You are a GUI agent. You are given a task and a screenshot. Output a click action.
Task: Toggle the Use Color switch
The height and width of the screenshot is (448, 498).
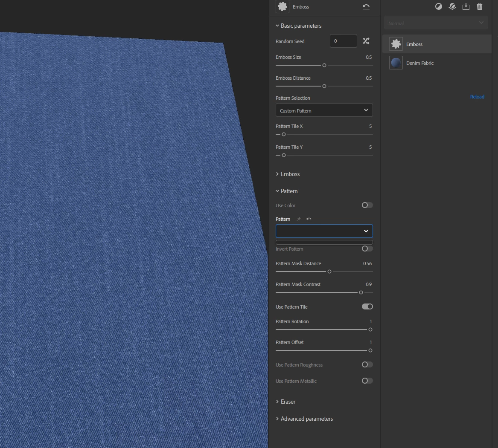point(367,205)
